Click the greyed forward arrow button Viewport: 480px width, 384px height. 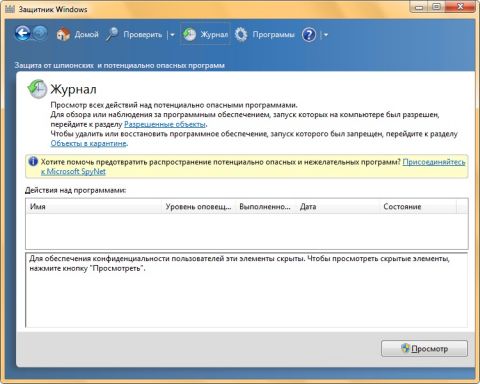[40, 33]
